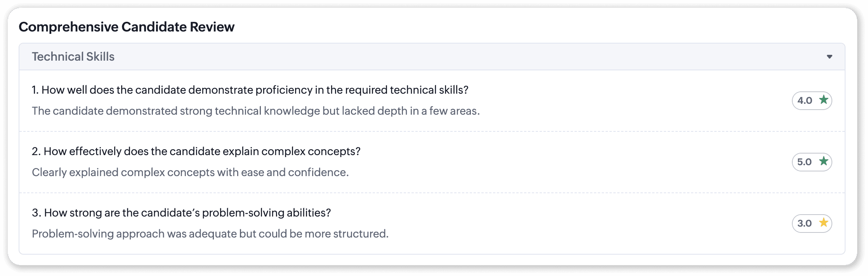This screenshot has height=276, width=868.
Task: Click the word Comprehensive in the heading
Action: click(68, 27)
